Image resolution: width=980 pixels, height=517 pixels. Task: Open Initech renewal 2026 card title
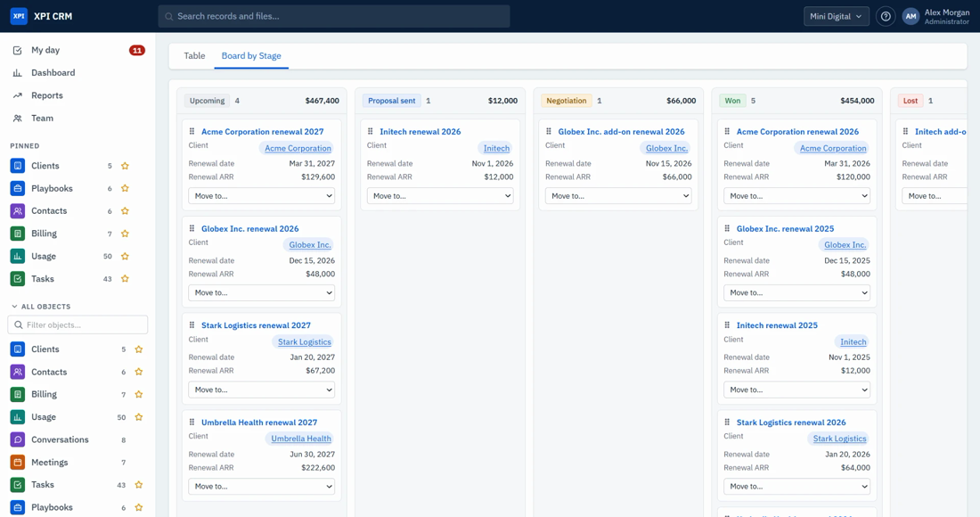[420, 131]
